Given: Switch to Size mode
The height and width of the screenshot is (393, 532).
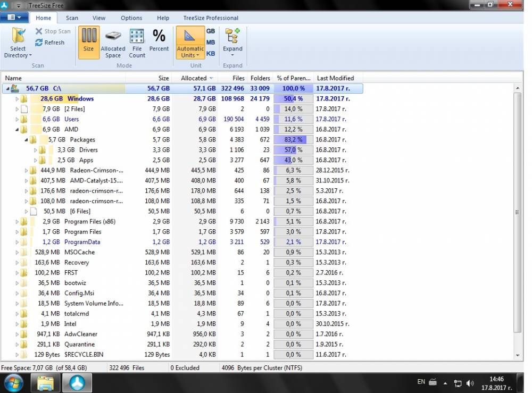Looking at the screenshot, I should (x=89, y=43).
